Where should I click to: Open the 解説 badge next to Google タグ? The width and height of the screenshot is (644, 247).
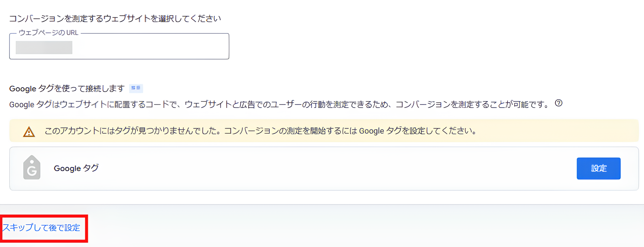(136, 89)
